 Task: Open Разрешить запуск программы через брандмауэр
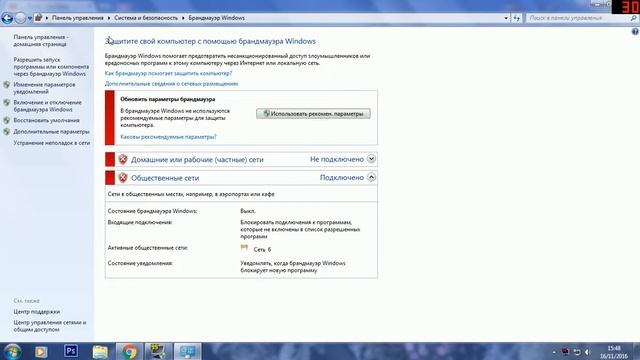coord(51,67)
